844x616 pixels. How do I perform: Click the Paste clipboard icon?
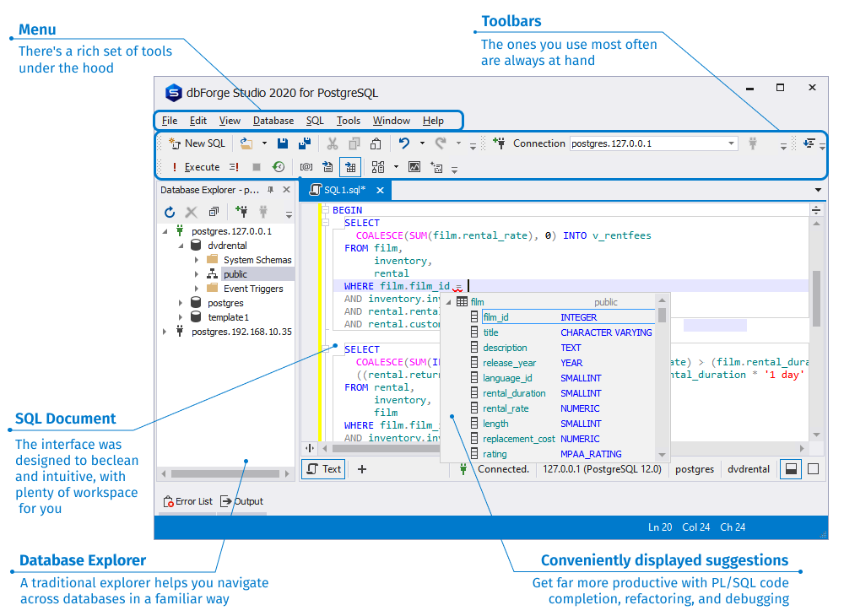376,143
